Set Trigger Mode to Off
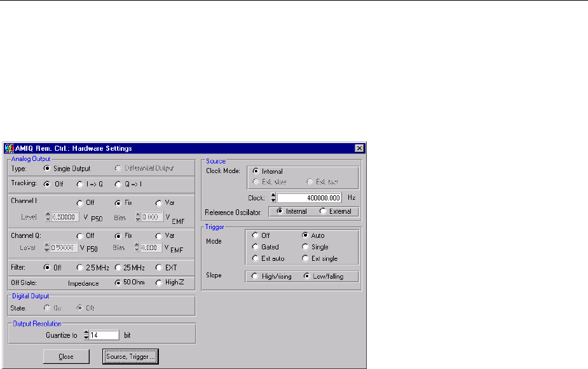This screenshot has height=369, width=588. coord(256,236)
